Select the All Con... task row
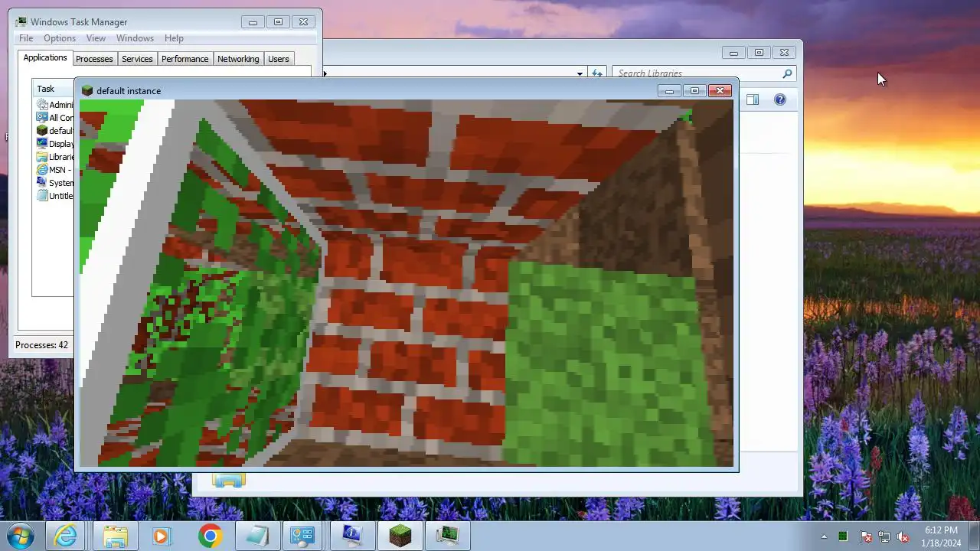The height and width of the screenshot is (551, 980). click(55, 118)
